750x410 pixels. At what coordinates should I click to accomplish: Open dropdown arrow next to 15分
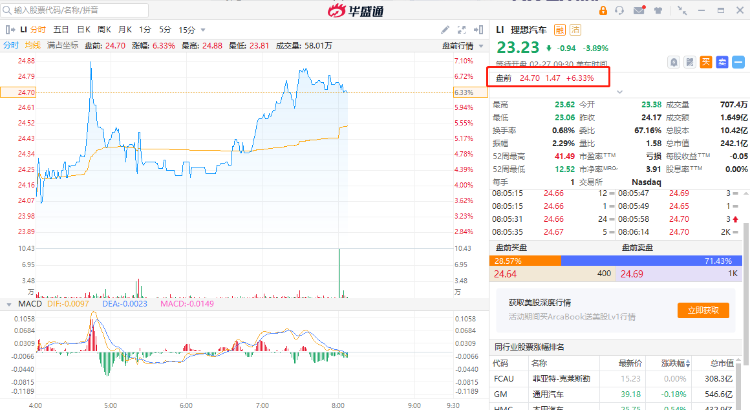(x=203, y=30)
